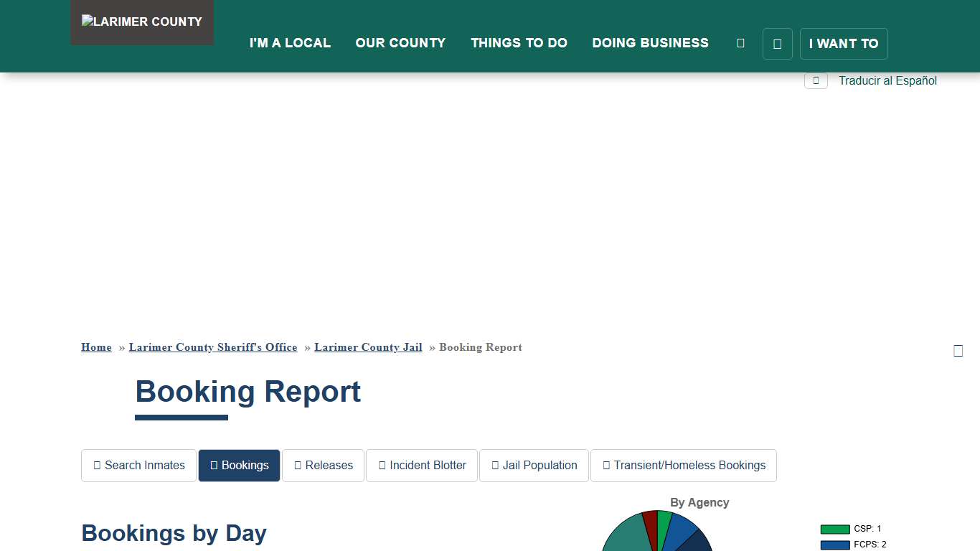This screenshot has width=980, height=551.
Task: Open the Larimer County Jail breadcrumb link
Action: [x=368, y=347]
